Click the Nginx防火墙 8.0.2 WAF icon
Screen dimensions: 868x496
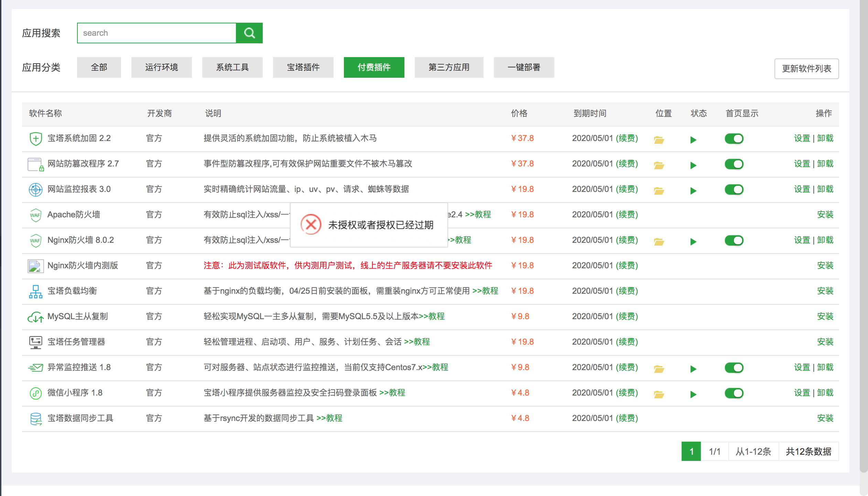point(36,240)
